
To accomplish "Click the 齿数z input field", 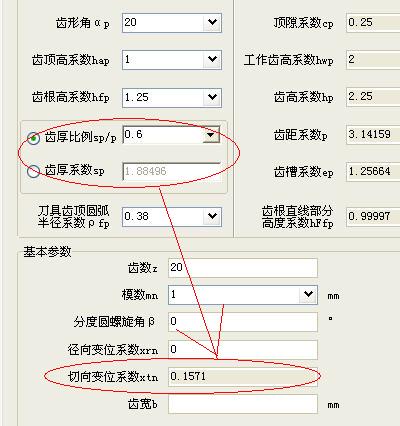I will [x=243, y=267].
